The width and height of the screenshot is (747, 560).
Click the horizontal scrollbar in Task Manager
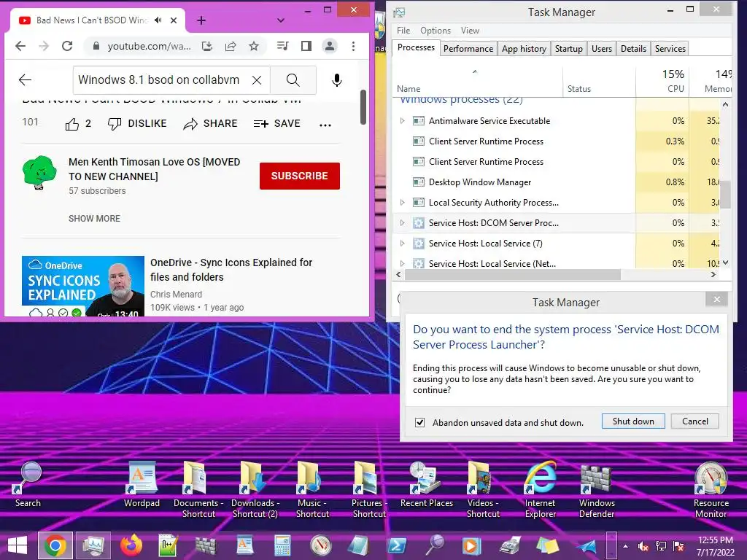click(512, 275)
